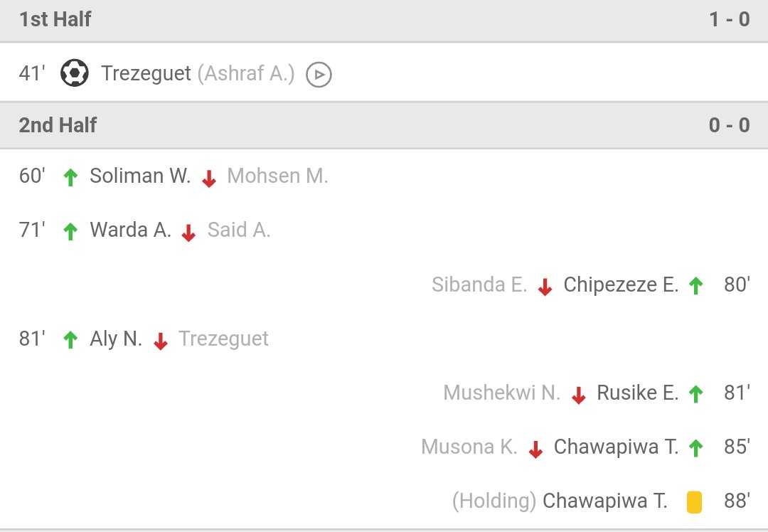Click green arrow next to Warda A.

coord(70,231)
